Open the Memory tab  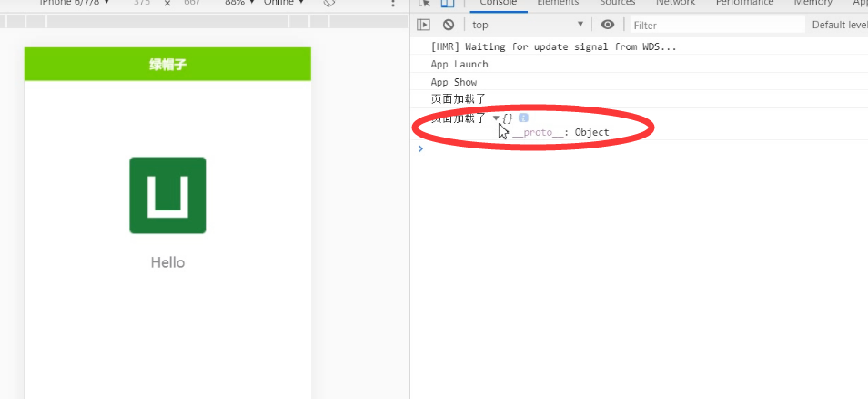point(812,4)
